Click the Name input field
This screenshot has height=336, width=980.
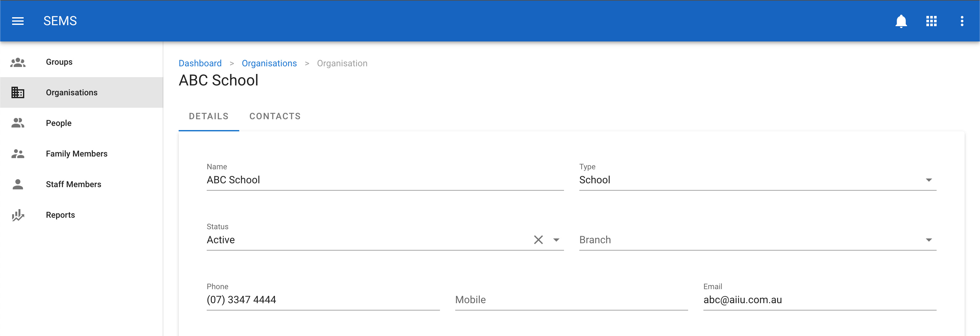tap(385, 180)
